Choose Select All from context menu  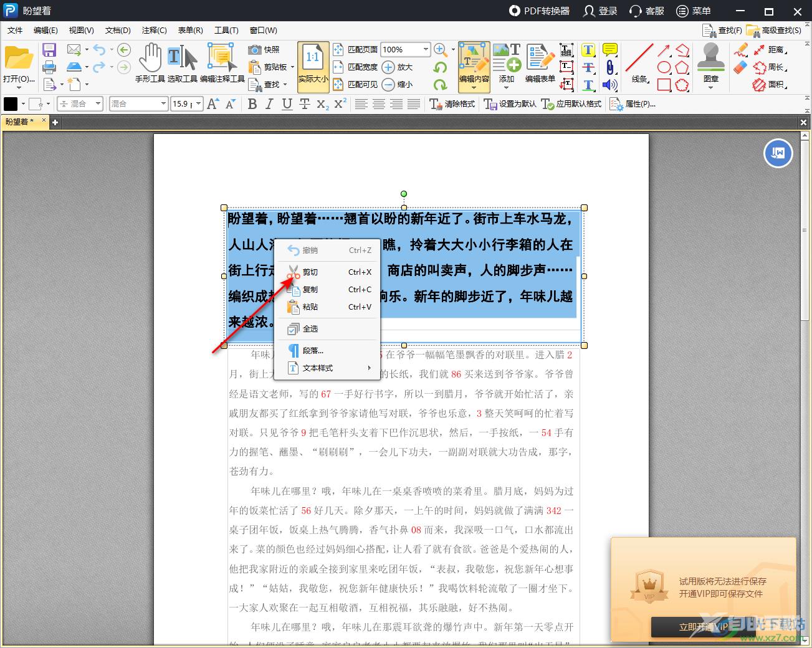[x=328, y=329]
